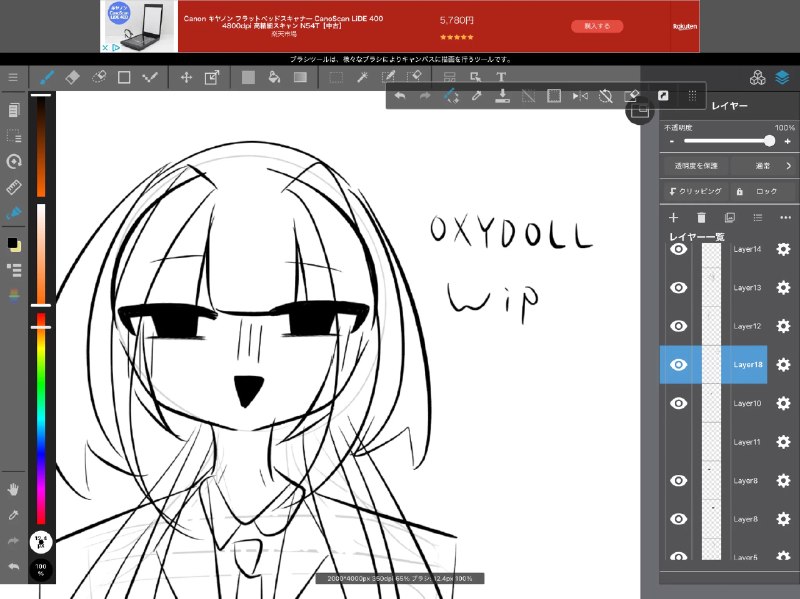Tap the Select All dotted square icon

click(x=554, y=96)
